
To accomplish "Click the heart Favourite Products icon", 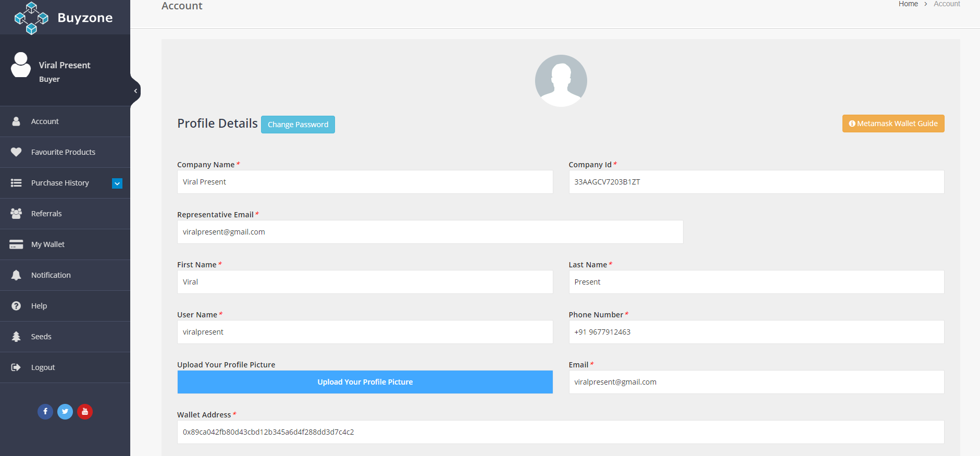I will 16,152.
